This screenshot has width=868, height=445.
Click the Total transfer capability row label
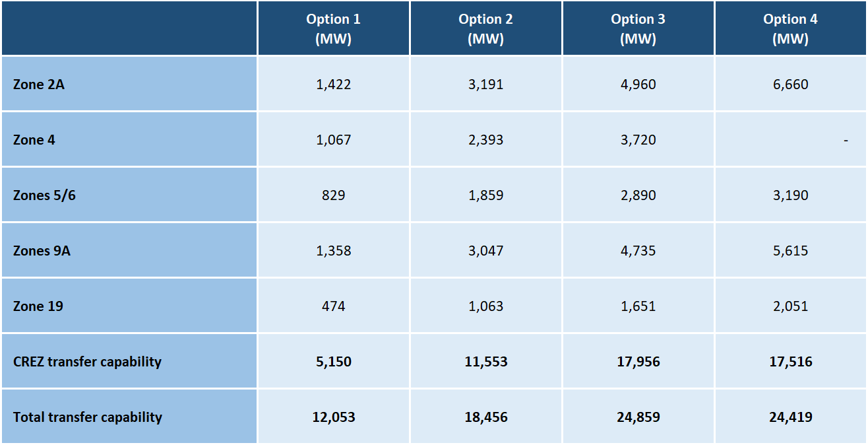coord(87,417)
